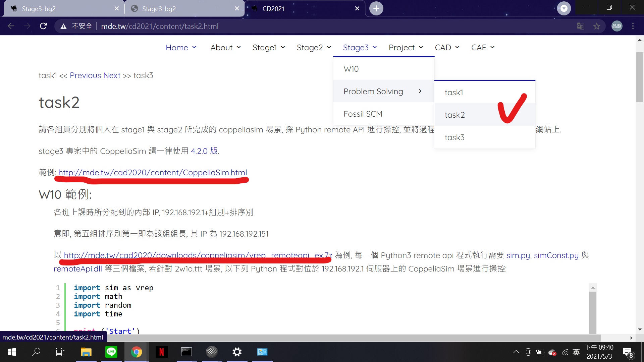Screen dimensions: 644x362
Task: Expand Problem Solving submenu arrow
Action: 420,91
